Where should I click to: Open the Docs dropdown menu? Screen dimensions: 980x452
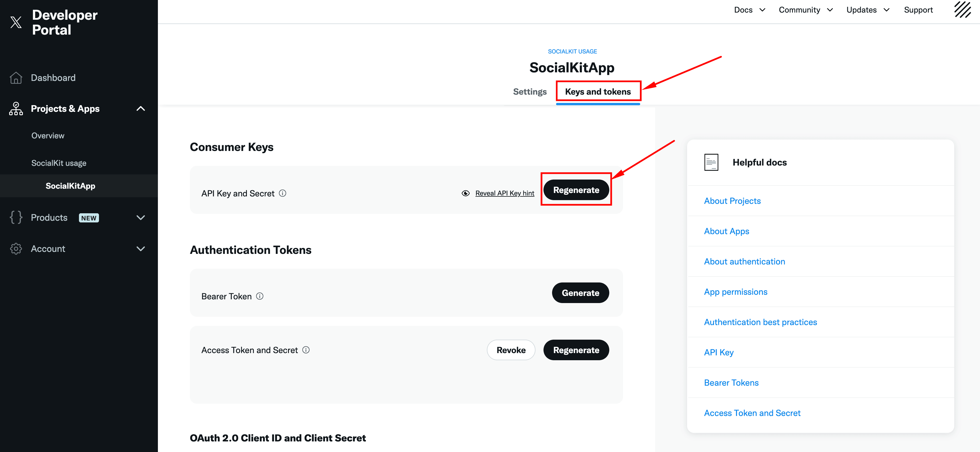750,10
